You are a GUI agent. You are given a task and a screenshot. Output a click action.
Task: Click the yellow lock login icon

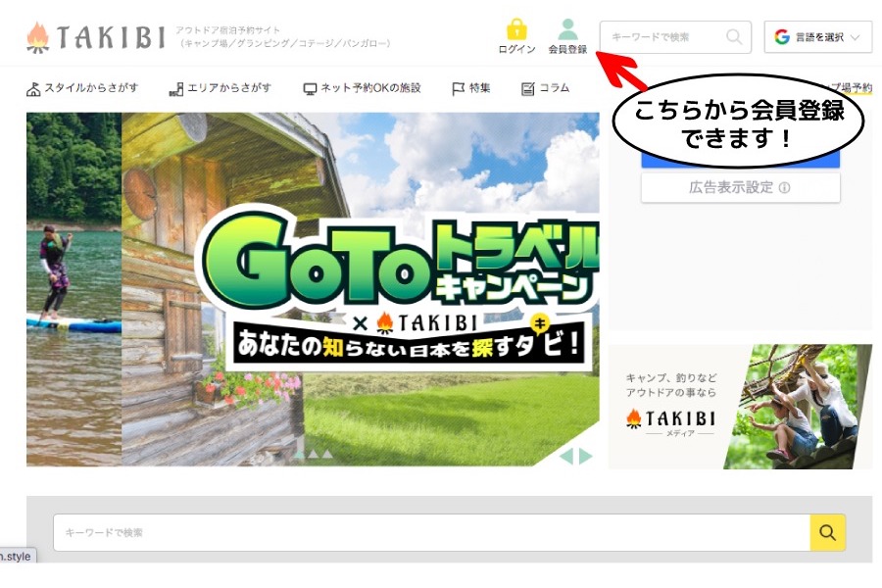click(516, 30)
